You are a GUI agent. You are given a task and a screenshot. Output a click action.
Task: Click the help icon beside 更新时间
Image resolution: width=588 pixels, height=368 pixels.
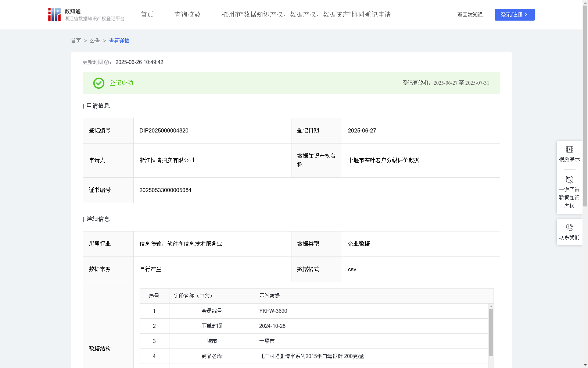[x=107, y=63]
